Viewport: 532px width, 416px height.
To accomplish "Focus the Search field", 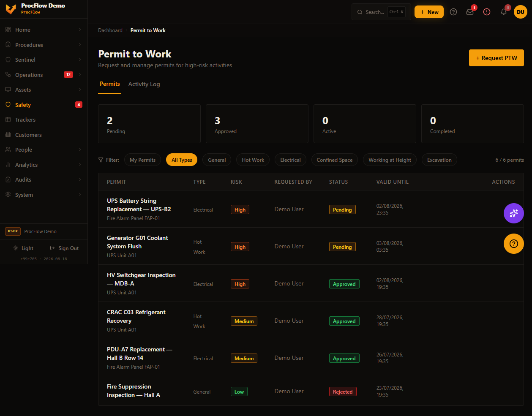I will pyautogui.click(x=381, y=12).
